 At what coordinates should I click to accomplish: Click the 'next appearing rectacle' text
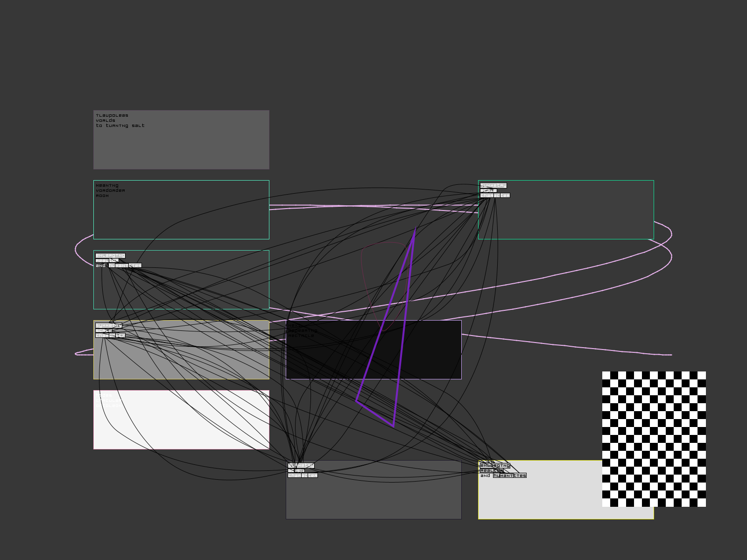pyautogui.click(x=302, y=330)
